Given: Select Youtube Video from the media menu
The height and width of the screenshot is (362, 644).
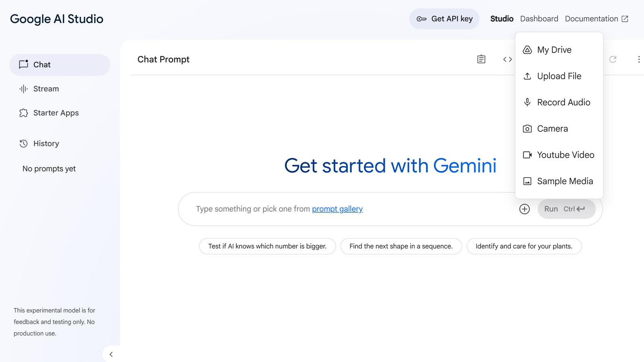Looking at the screenshot, I should click(566, 155).
